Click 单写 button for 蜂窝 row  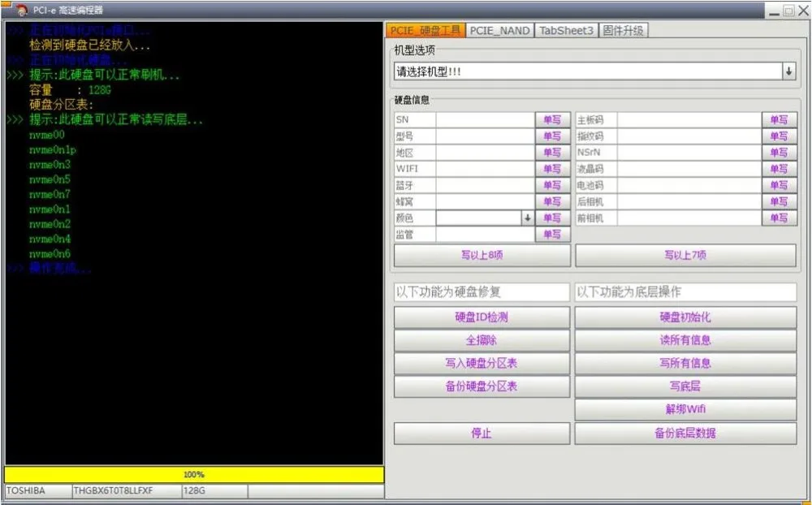point(552,201)
